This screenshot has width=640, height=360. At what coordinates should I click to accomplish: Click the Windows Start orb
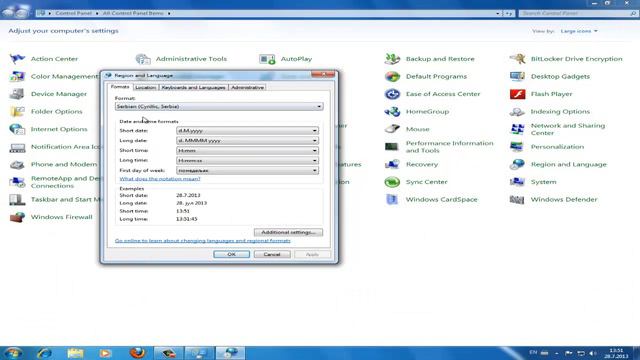click(x=13, y=353)
